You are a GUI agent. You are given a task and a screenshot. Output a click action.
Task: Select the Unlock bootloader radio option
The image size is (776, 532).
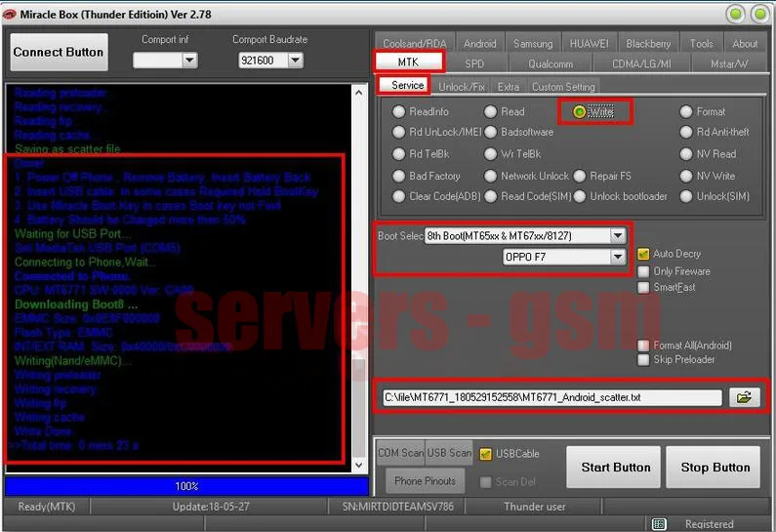click(580, 196)
